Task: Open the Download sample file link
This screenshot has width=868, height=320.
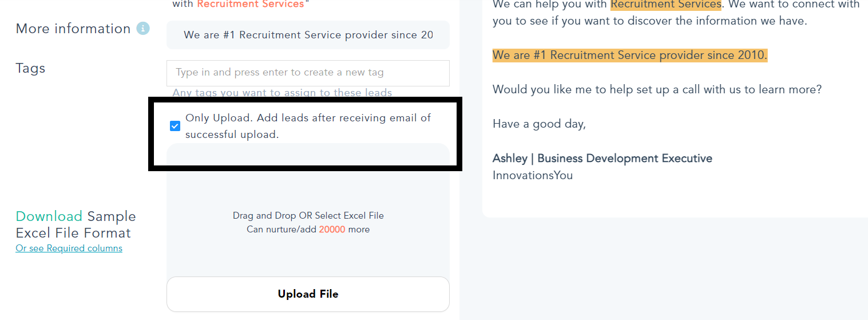Action: click(x=49, y=216)
